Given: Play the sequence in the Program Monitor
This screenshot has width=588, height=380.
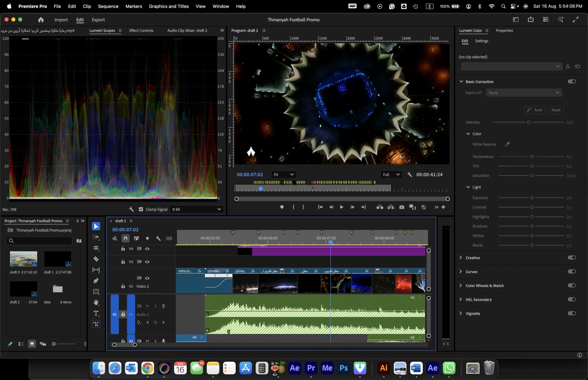Looking at the screenshot, I should [x=342, y=207].
